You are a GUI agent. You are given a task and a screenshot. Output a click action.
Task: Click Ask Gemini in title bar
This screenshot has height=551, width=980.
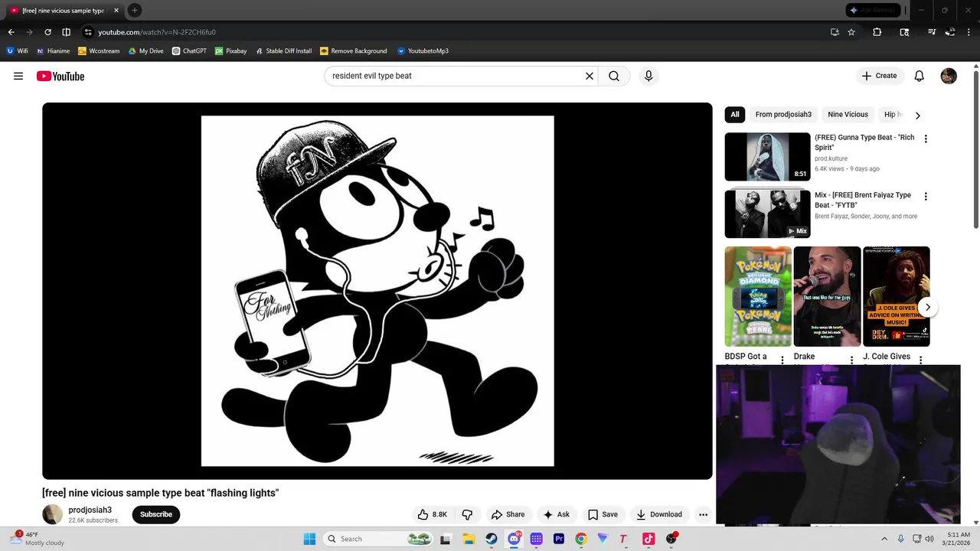[x=874, y=10]
